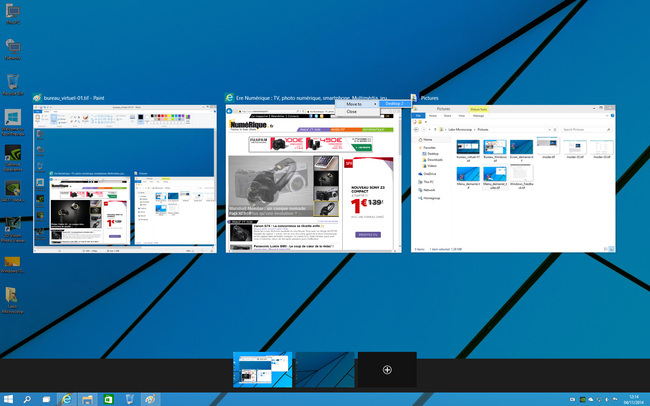Switch to the Ere Numérique Internet Explorer thumbnail
Viewport: 650px width, 406px height.
313,179
